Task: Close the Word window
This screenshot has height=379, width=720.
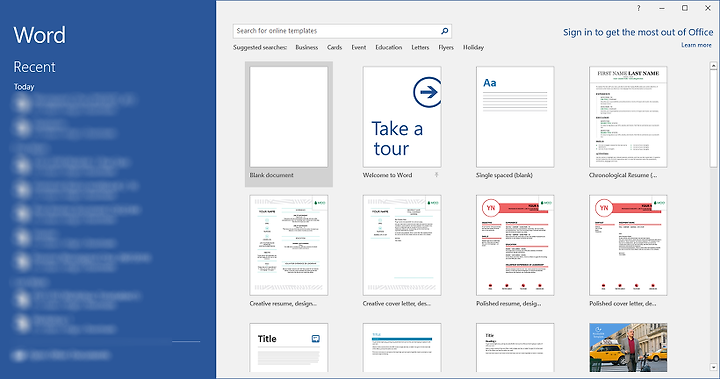Action: pos(708,8)
